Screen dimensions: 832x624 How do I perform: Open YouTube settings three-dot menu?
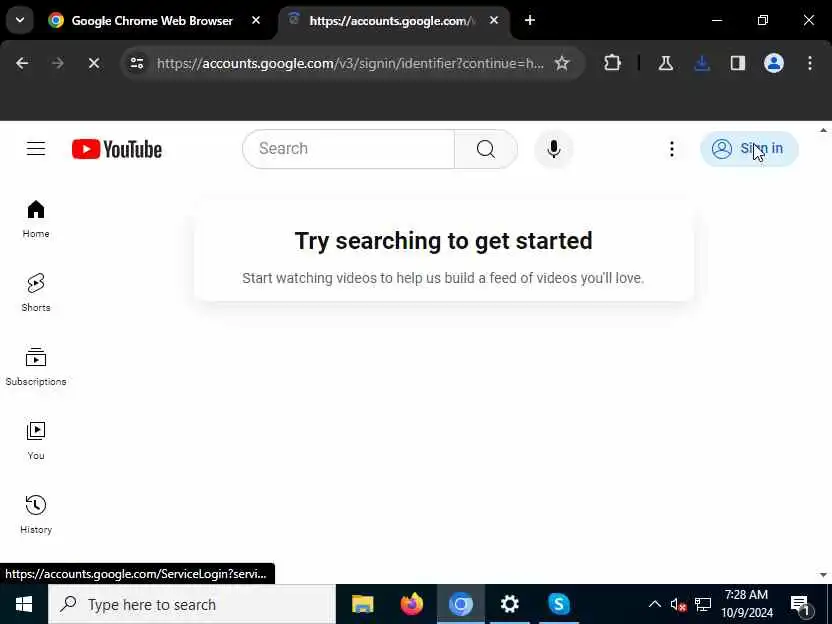[x=672, y=149]
